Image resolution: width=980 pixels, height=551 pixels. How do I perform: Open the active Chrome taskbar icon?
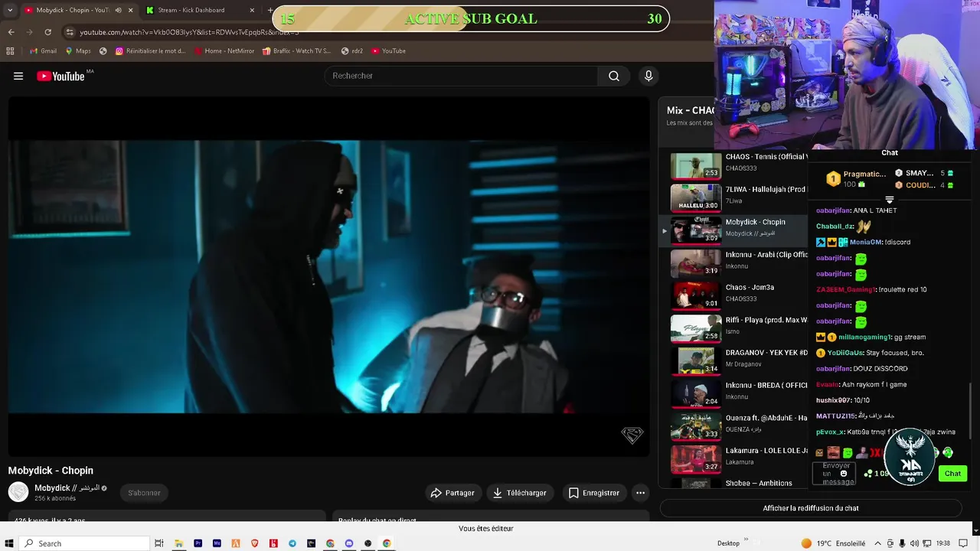(387, 543)
